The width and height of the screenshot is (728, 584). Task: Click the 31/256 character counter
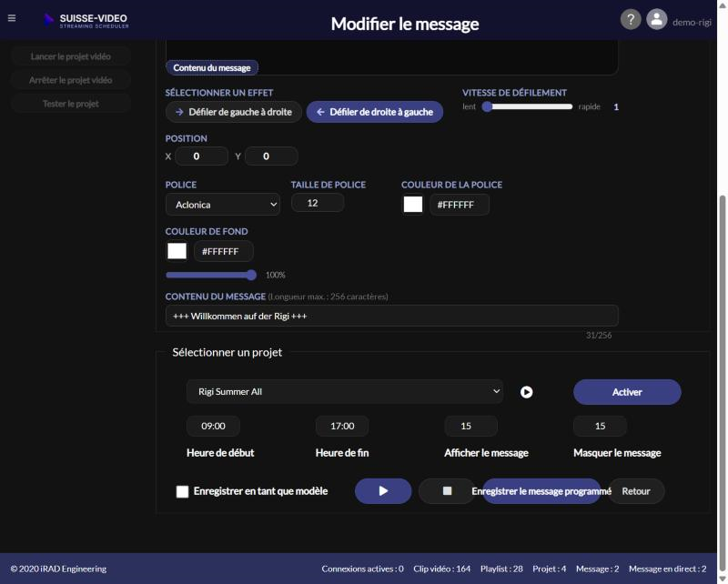pos(599,335)
